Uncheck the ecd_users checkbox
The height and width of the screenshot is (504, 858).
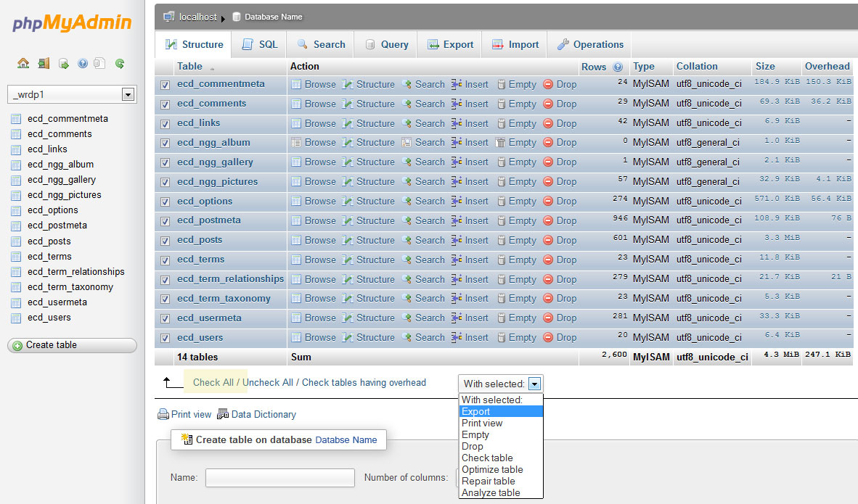[166, 339]
